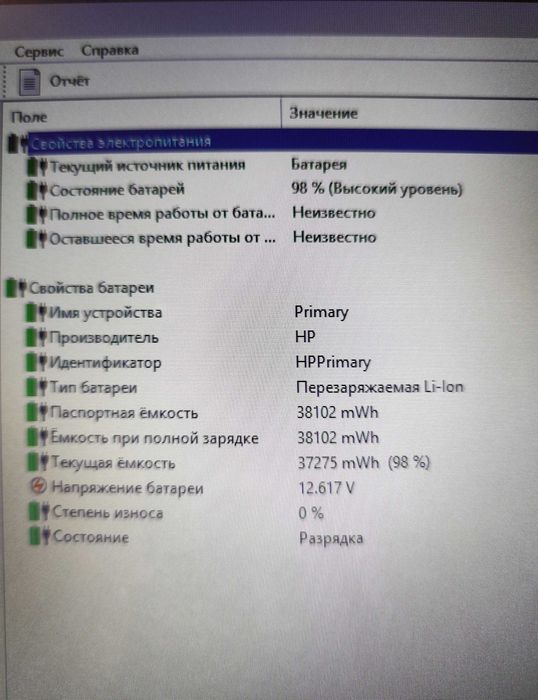Viewport: 538px width, 700px height.
Task: Select the Оставшееся время работы от ... row
Action: coord(163,238)
